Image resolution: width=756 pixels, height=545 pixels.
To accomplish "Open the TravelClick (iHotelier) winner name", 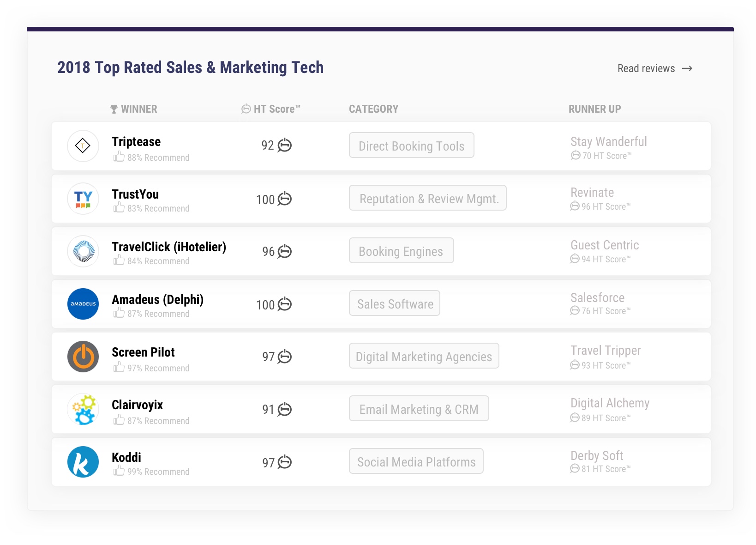I will [169, 247].
